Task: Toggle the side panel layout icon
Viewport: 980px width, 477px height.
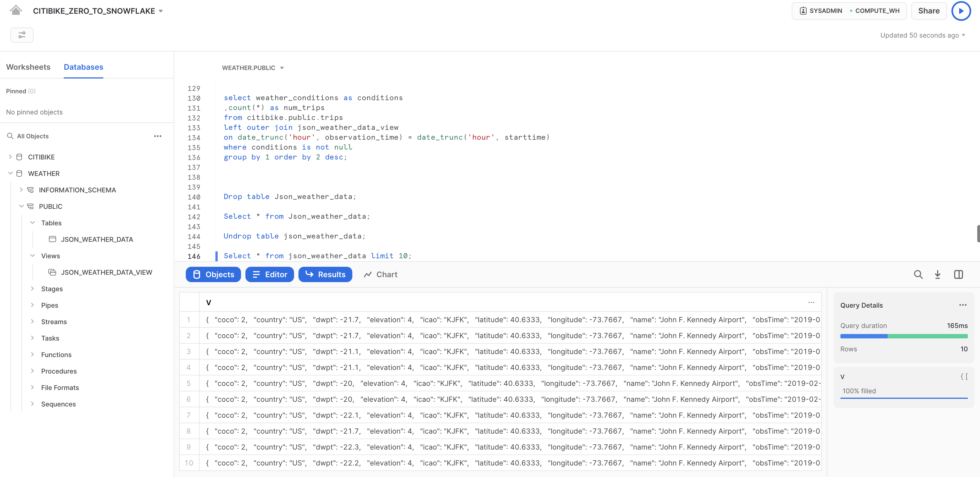Action: [958, 274]
